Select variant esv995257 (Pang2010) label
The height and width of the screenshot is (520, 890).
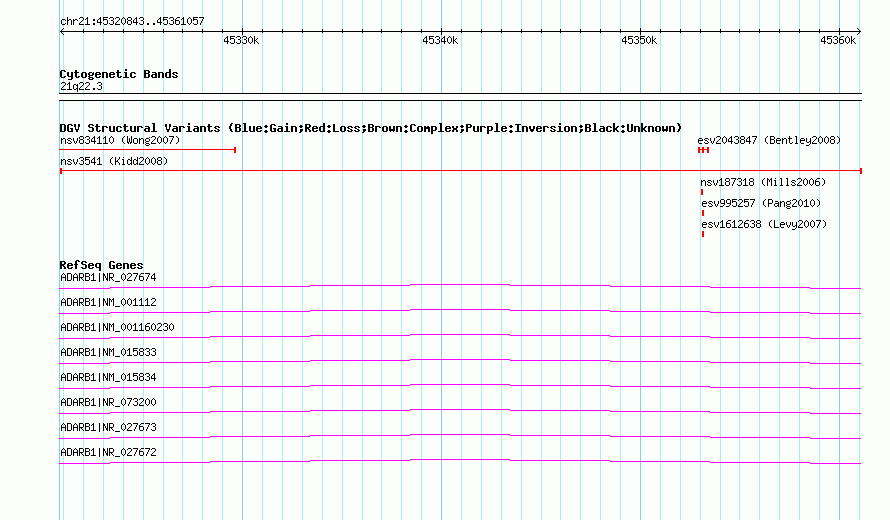click(761, 203)
